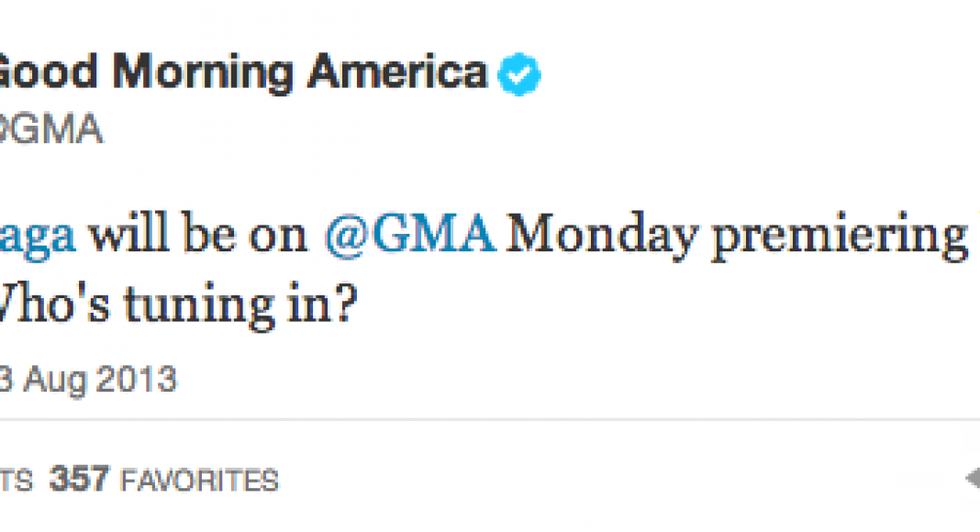
Task: Click the blue verified badge icon
Action: (x=518, y=75)
